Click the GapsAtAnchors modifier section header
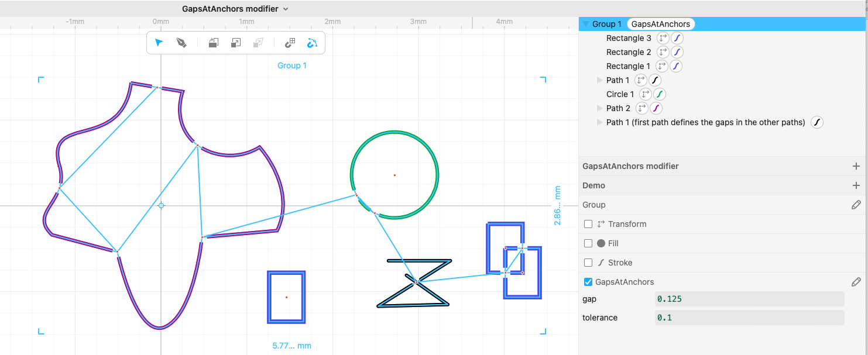 [630, 166]
